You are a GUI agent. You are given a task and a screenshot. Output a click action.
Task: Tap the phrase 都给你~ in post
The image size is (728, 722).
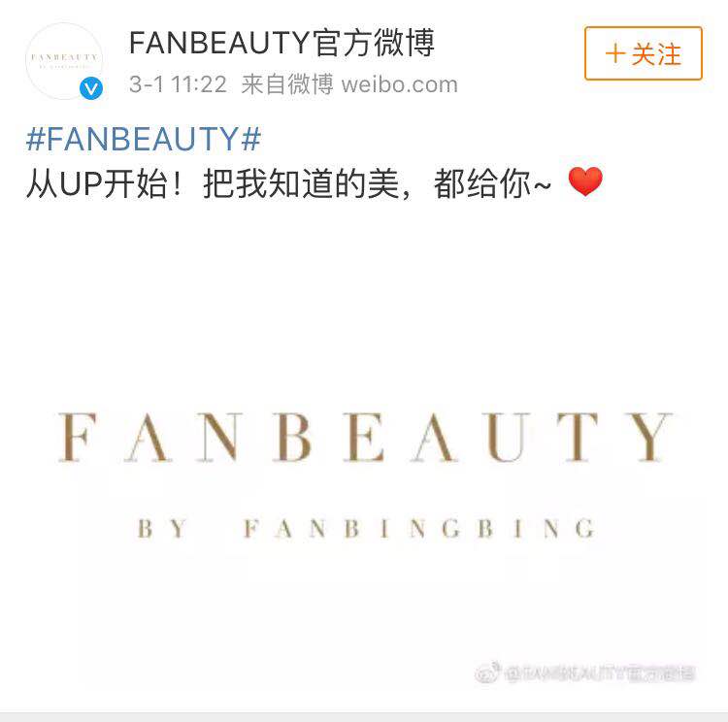click(492, 183)
